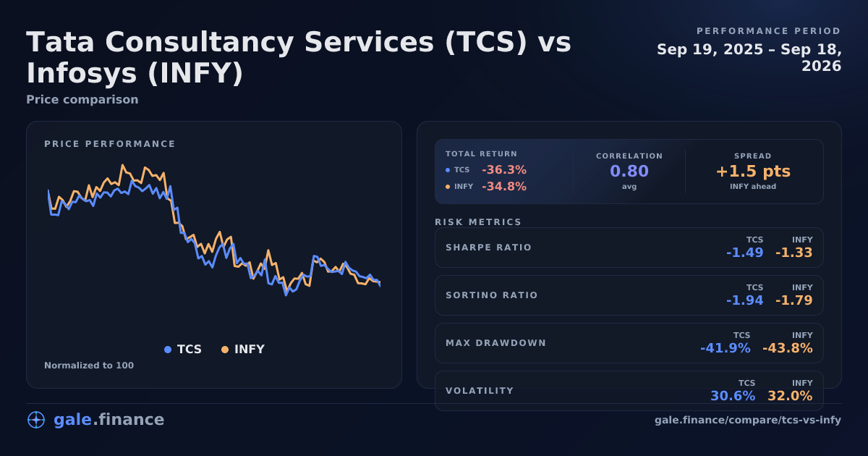The image size is (868, 456).
Task: Select the TCS dot in Total Return box
Action: pyautogui.click(x=448, y=170)
